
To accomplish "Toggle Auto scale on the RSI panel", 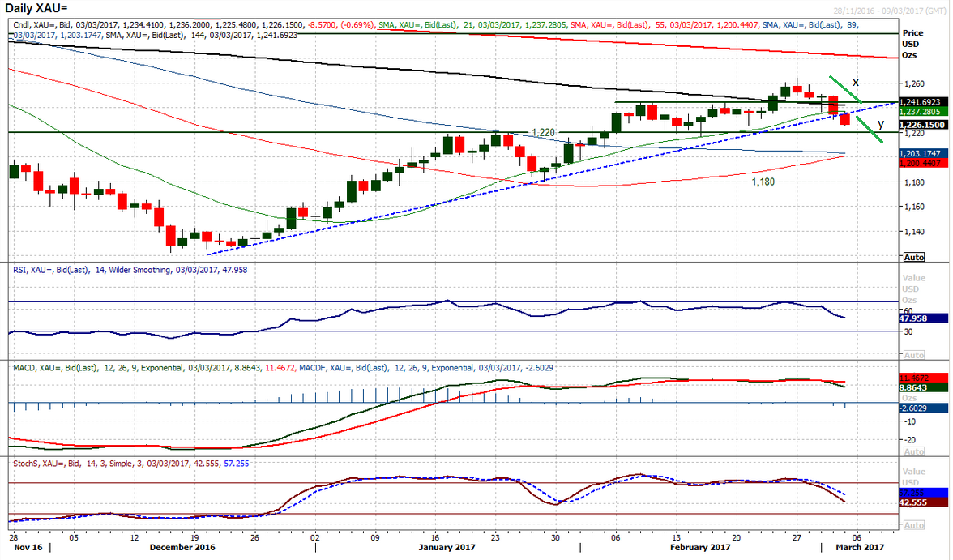I will click(913, 355).
